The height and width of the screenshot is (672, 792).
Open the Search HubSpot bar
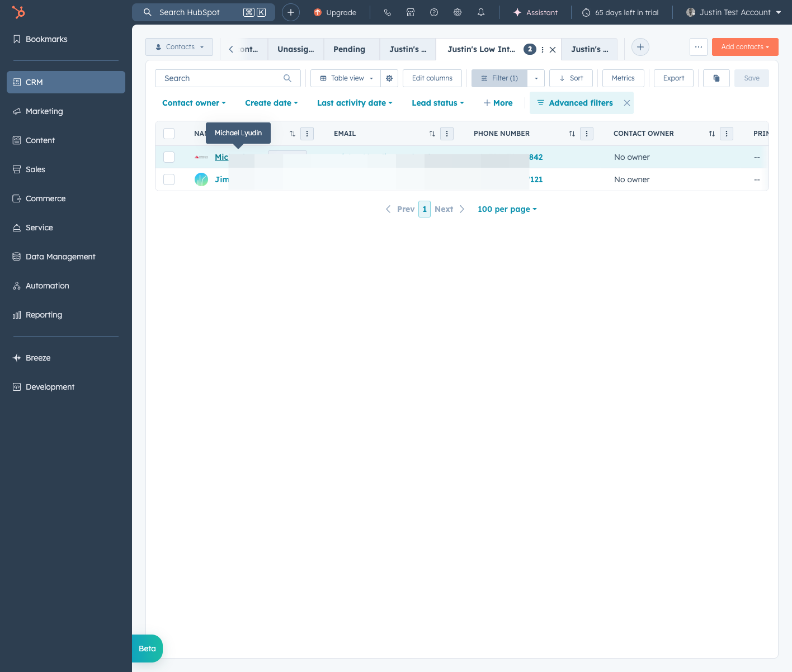pos(204,12)
